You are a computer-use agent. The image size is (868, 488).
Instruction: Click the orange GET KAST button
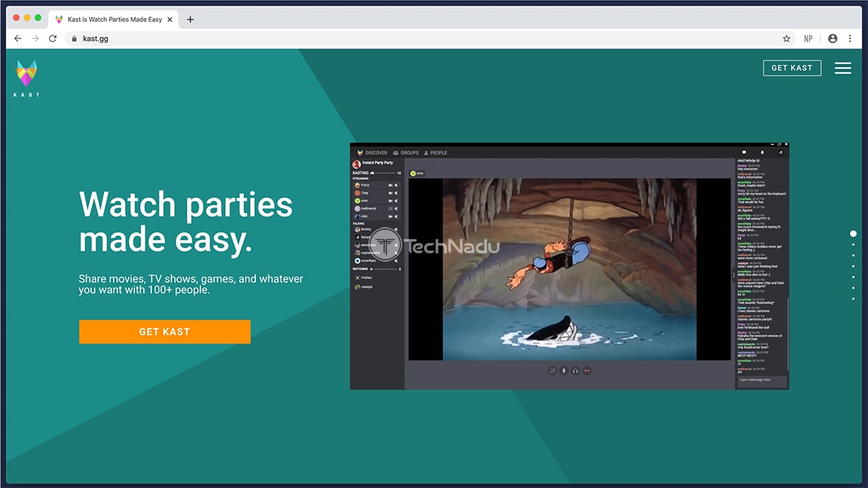pos(165,332)
